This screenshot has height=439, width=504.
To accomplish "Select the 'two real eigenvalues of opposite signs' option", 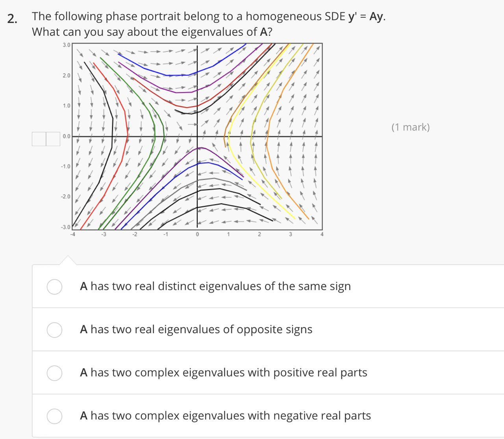I will coord(54,330).
